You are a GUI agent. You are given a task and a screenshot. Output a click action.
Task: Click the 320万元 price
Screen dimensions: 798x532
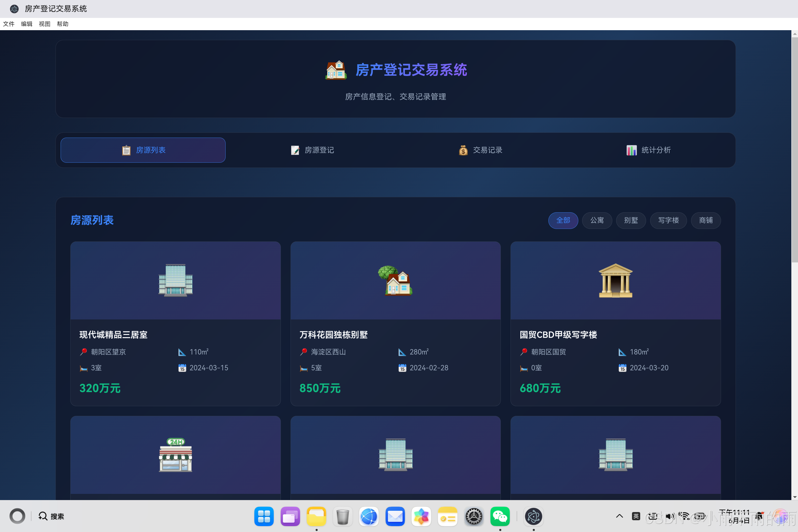tap(100, 388)
